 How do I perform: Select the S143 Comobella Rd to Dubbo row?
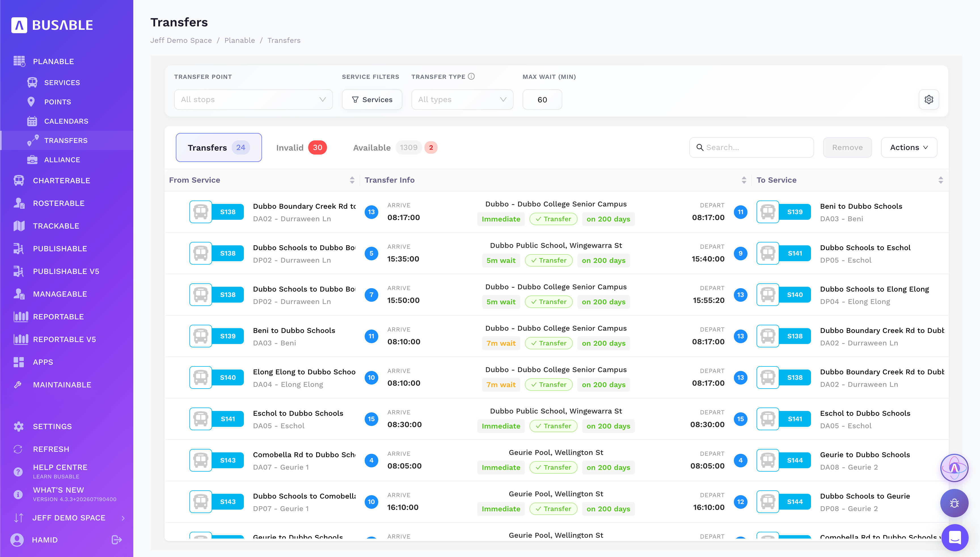(x=557, y=460)
